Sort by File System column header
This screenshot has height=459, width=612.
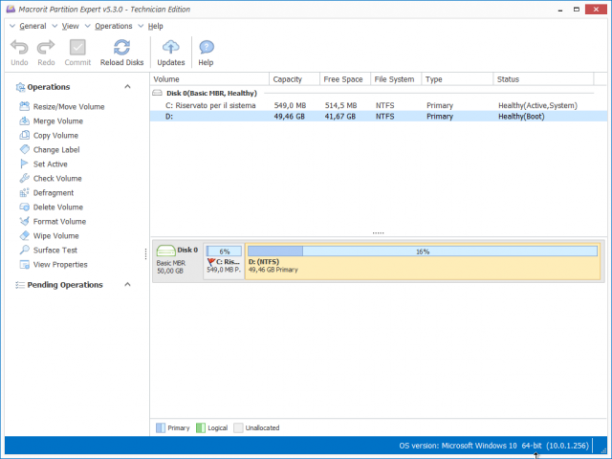coord(396,79)
